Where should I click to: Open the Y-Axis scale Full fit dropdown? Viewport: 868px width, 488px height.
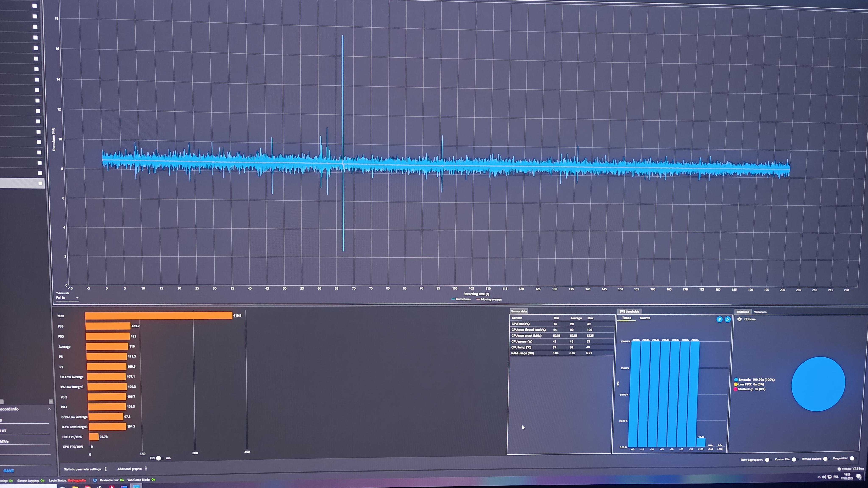[x=67, y=298]
